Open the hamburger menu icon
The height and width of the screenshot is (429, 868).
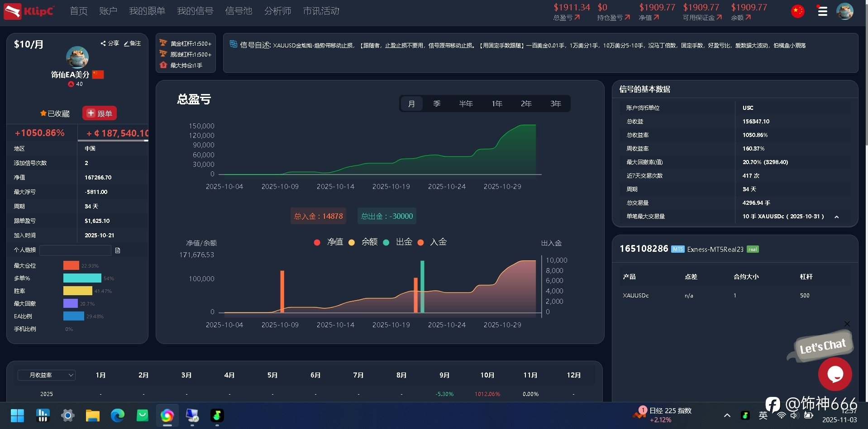823,11
